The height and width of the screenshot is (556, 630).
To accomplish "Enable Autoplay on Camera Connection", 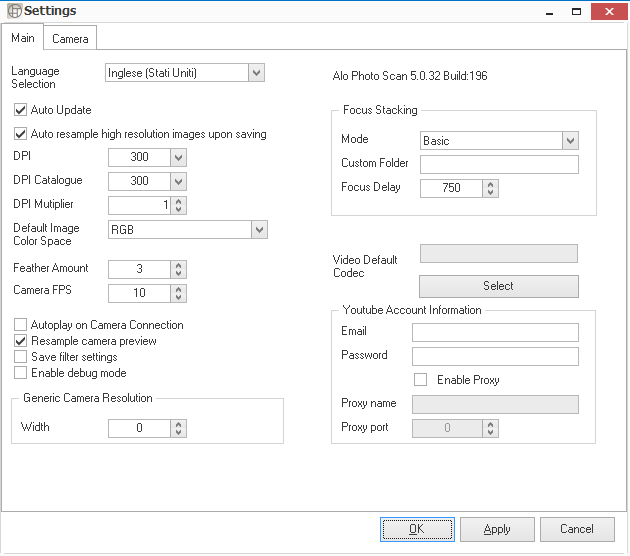I will pos(20,324).
